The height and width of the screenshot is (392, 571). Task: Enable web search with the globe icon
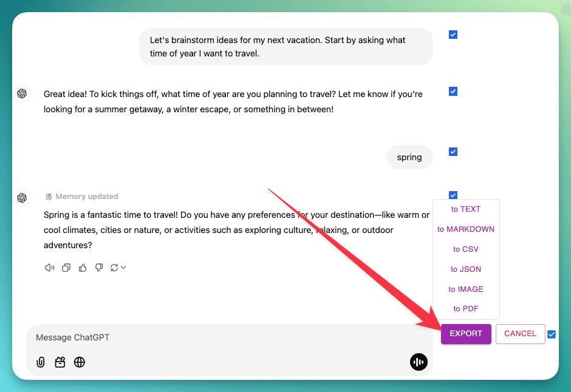click(x=80, y=362)
